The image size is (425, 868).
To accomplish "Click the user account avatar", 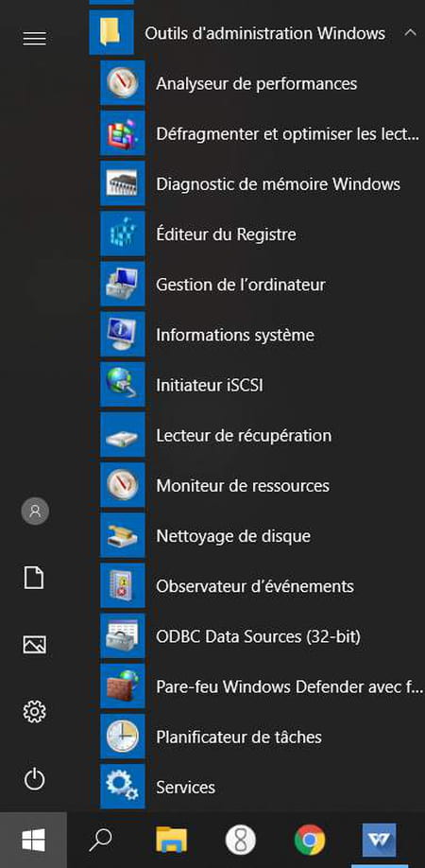I will pyautogui.click(x=35, y=511).
